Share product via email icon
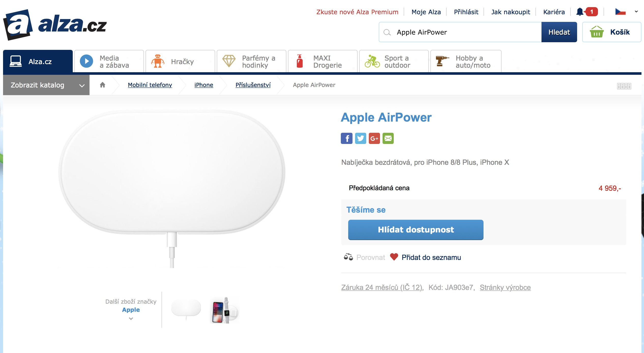The width and height of the screenshot is (644, 353). click(x=388, y=138)
